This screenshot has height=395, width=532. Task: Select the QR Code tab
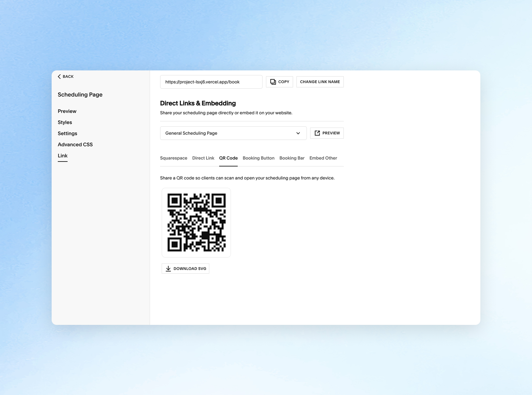pos(228,158)
